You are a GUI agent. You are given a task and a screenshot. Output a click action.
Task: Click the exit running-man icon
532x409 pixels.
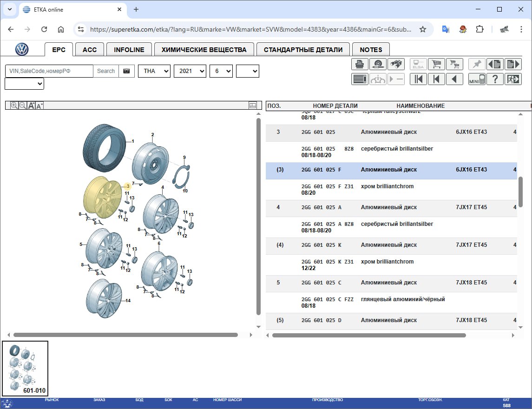[x=513, y=79]
